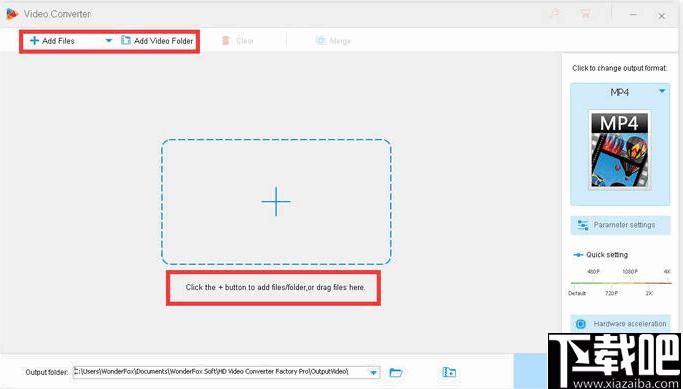The width and height of the screenshot is (683, 389).
Task: Click the 'Click to change output format' label
Action: click(619, 68)
